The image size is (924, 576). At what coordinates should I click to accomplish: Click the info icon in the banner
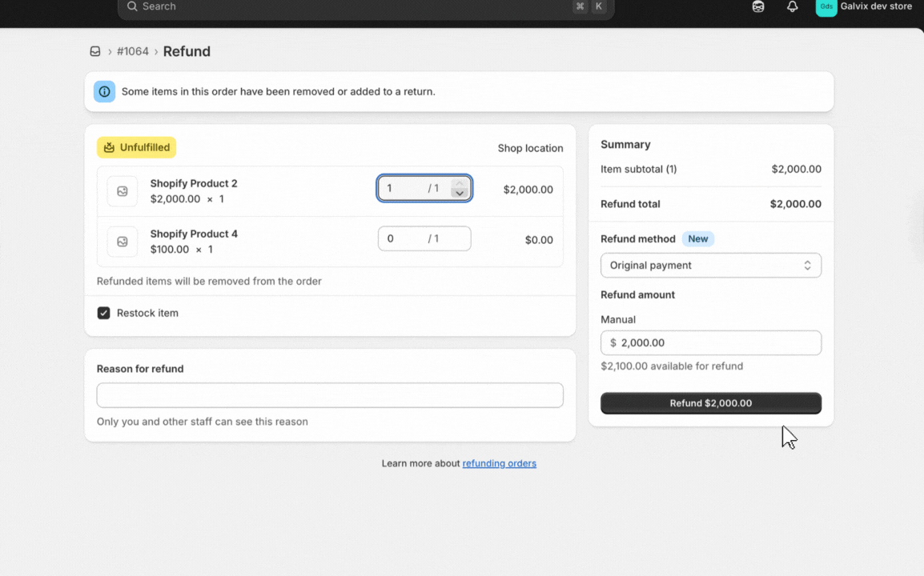pos(104,91)
